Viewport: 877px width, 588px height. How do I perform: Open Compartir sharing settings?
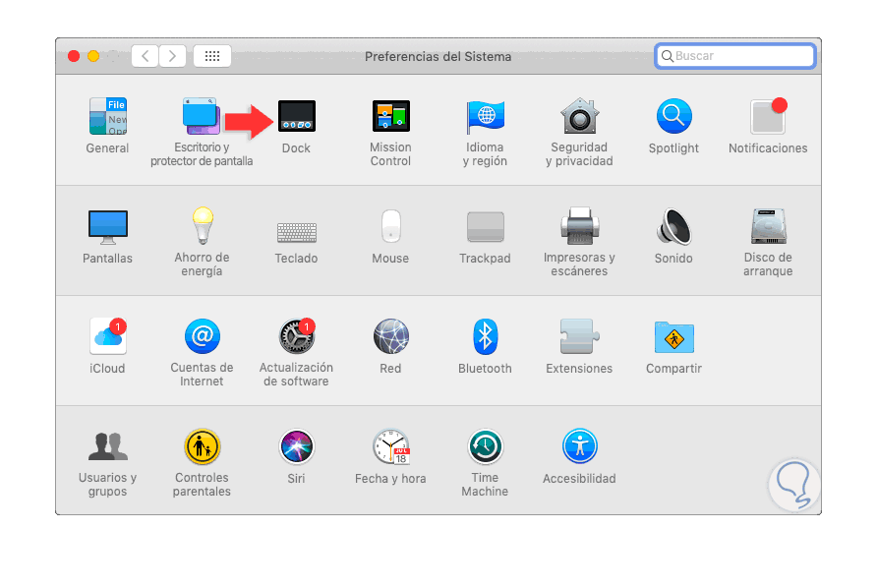pos(673,337)
